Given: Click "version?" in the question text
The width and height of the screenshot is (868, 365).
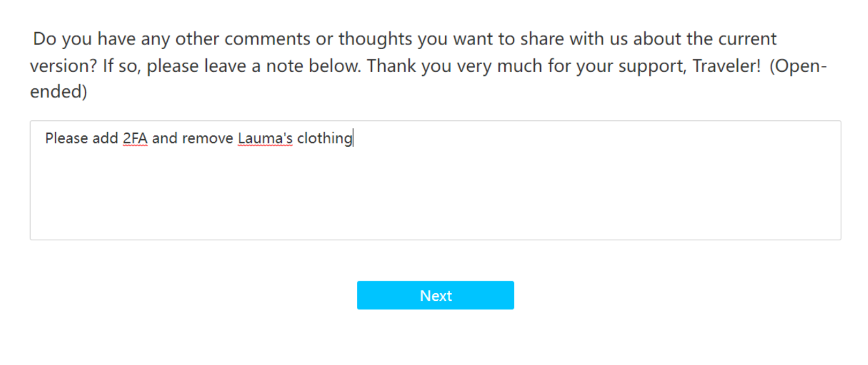Looking at the screenshot, I should (x=63, y=66).
